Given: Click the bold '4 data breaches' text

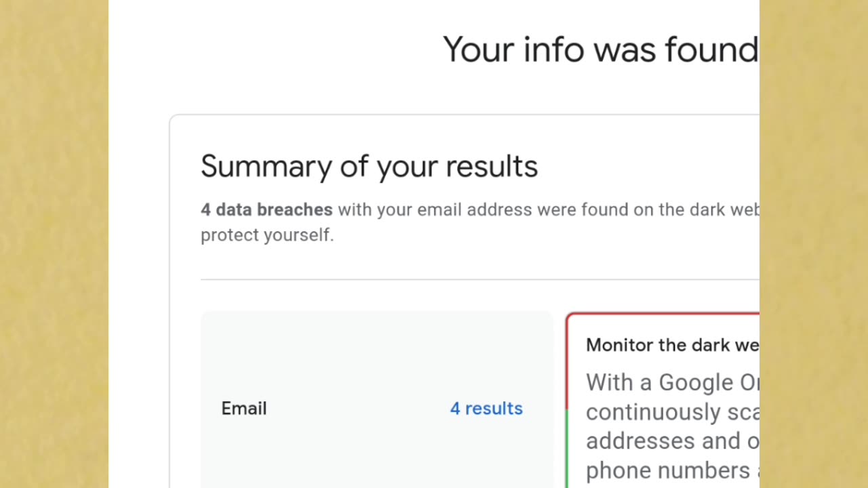Looking at the screenshot, I should pyautogui.click(x=267, y=209).
